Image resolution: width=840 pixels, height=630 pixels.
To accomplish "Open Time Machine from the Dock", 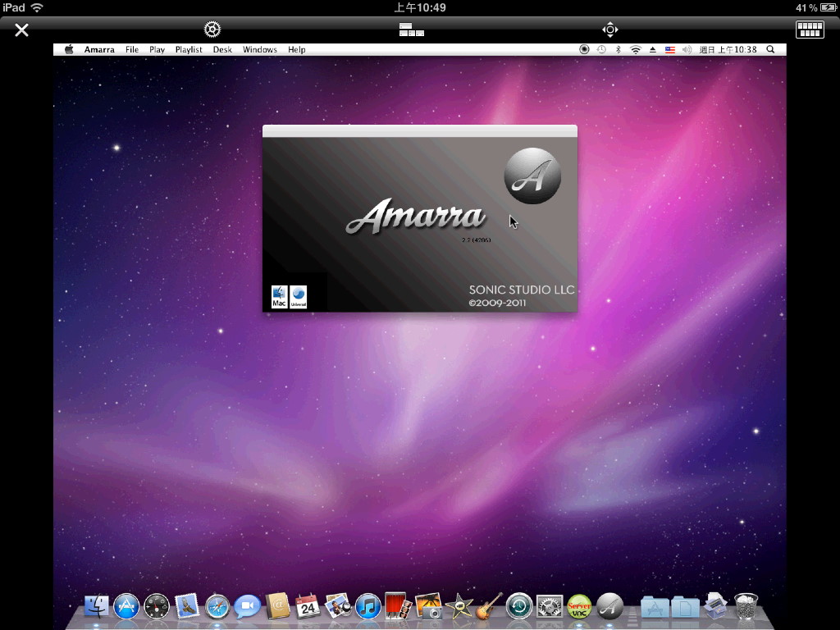I will [x=519, y=607].
